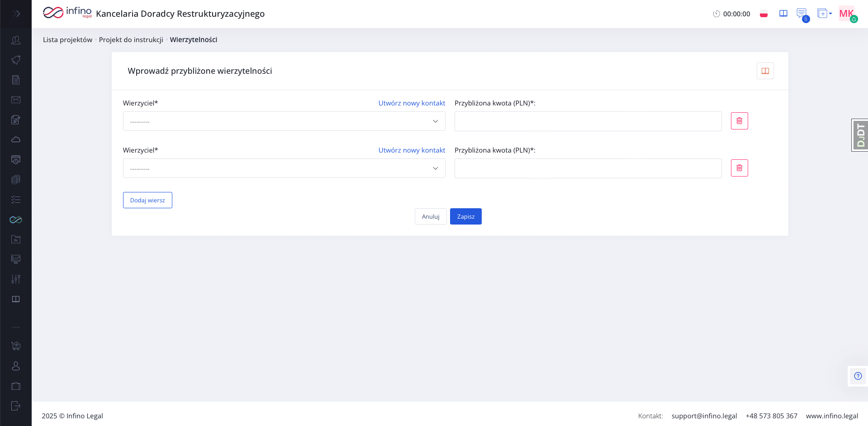
Task: Open the checklist tasks icon in the sidebar
Action: click(x=16, y=200)
